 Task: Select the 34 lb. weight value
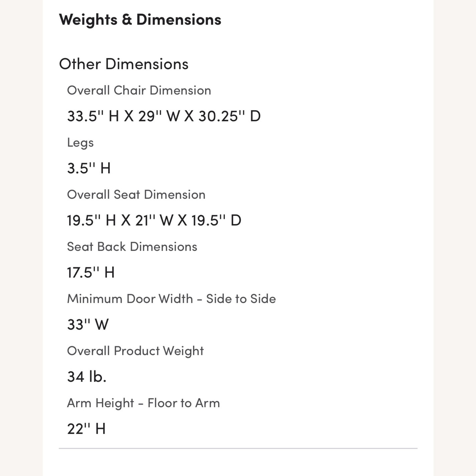point(87,377)
